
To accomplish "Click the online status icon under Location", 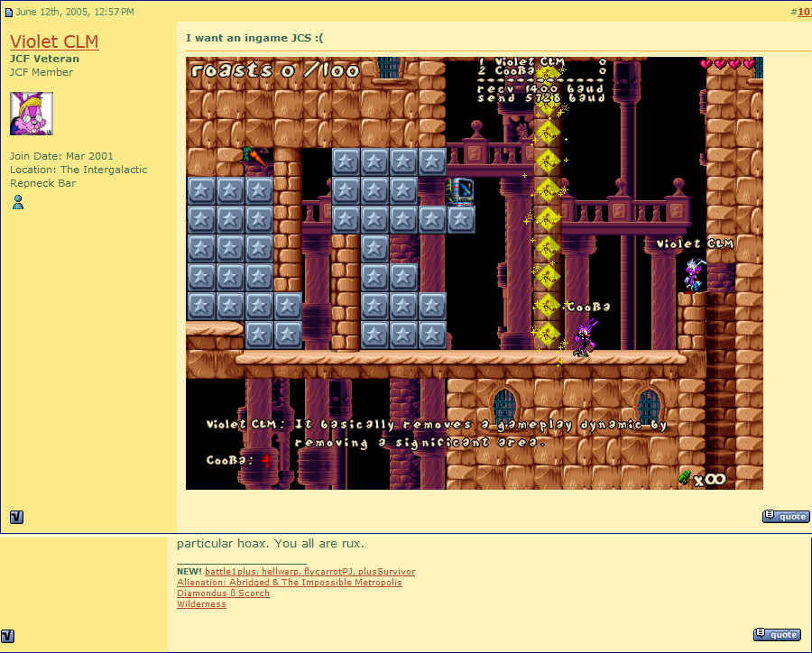I will coord(18,202).
